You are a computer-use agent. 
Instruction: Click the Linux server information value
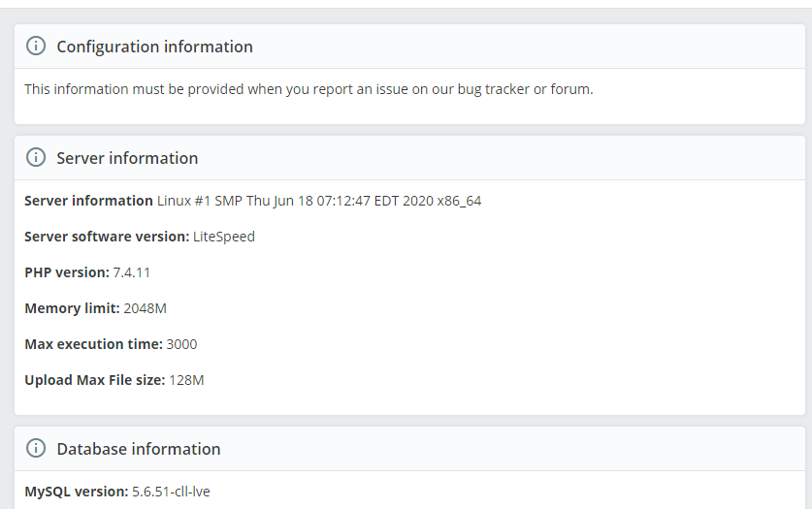point(319,201)
